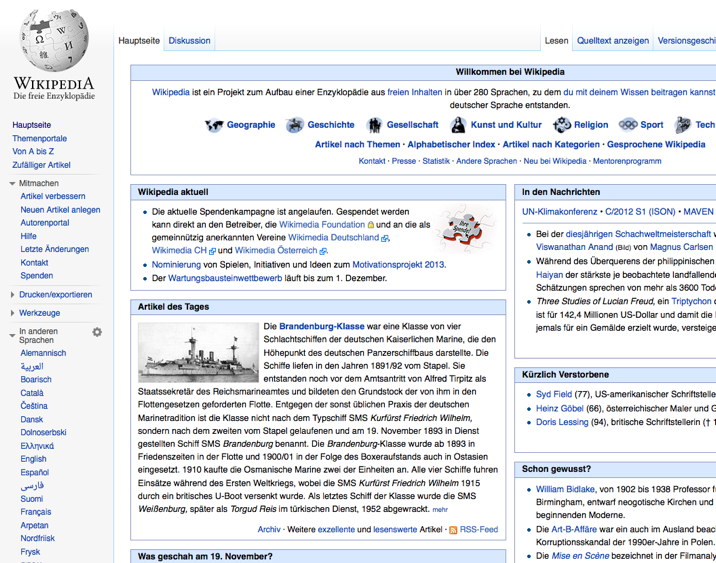Open the Brandenburg-Klasse battleship thumbnail
This screenshot has height=563, width=716.
(198, 353)
